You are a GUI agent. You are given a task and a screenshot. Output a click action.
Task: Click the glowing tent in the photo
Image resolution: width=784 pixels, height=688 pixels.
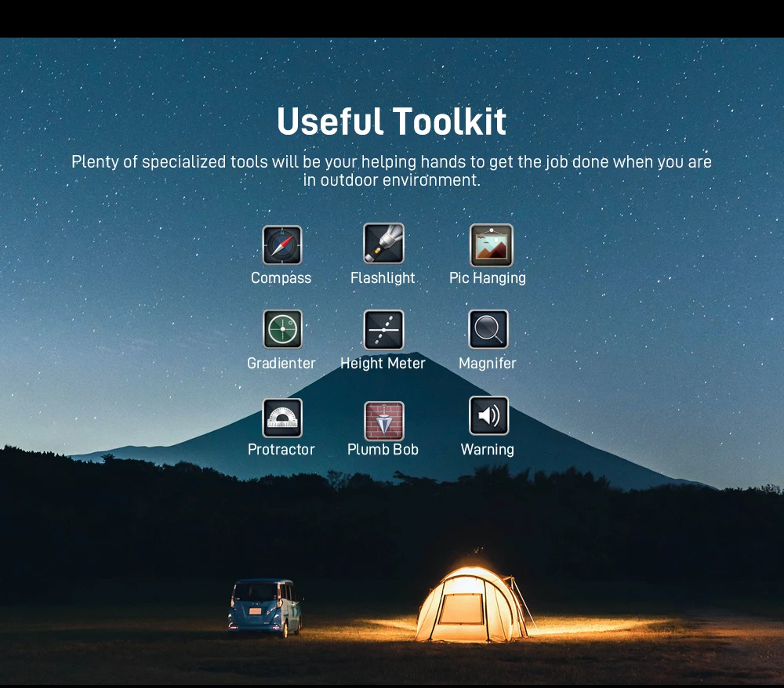coord(473,605)
